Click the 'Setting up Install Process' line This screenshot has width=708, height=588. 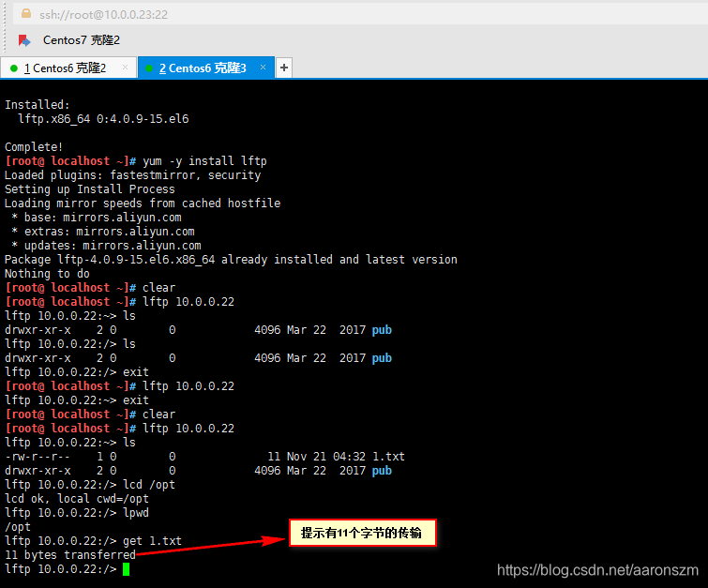coord(89,189)
